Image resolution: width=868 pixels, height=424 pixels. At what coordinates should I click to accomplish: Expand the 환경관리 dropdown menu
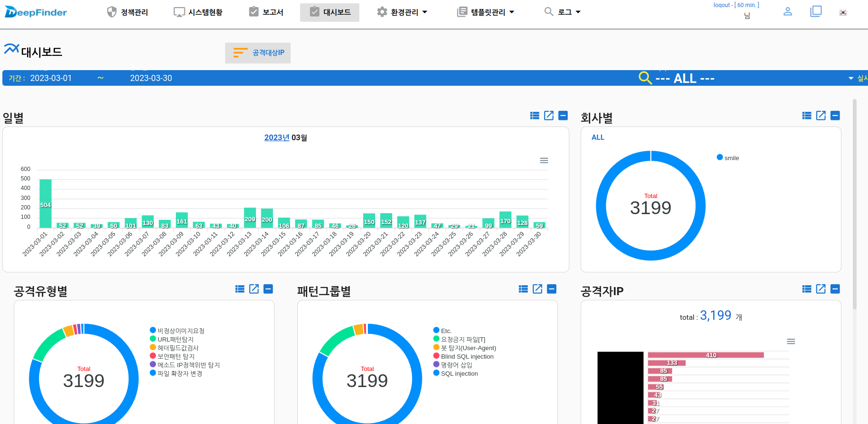pos(402,12)
